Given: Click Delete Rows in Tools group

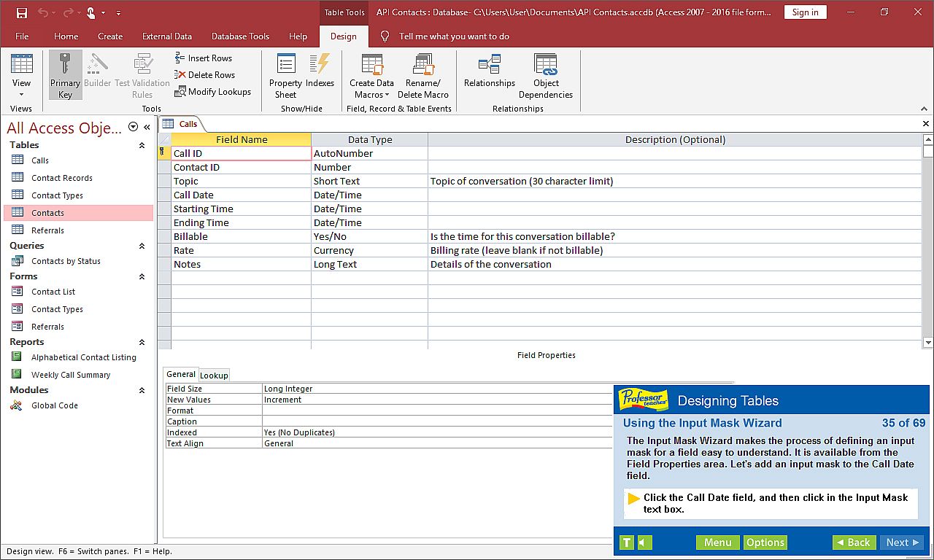Looking at the screenshot, I should [205, 75].
